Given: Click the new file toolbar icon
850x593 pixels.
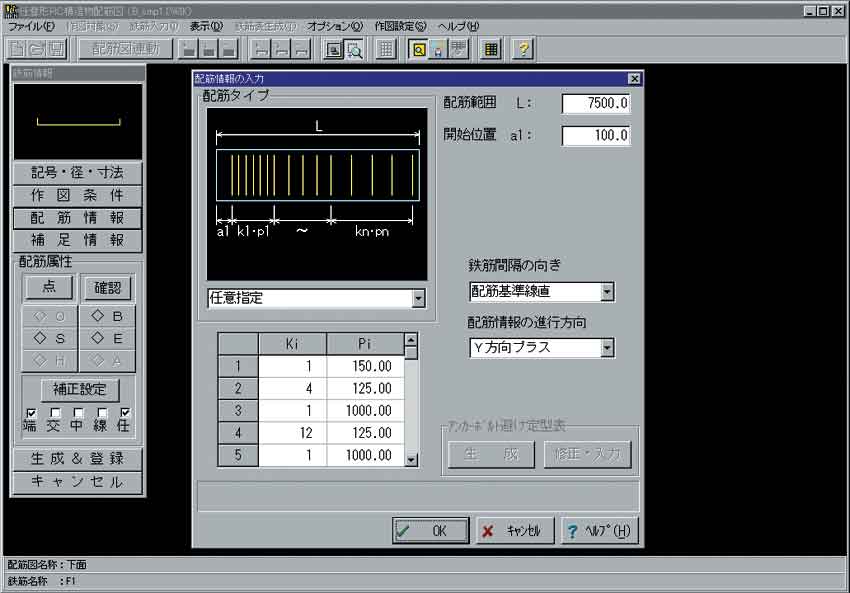Looking at the screenshot, I should pos(17,49).
